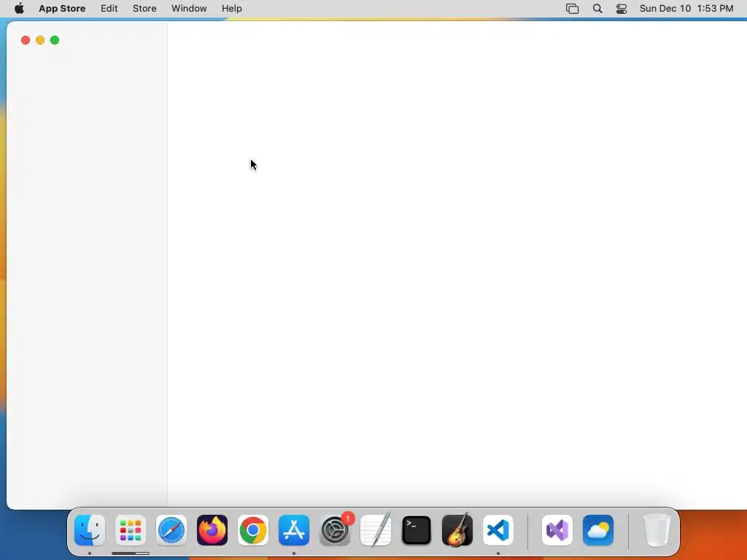Launch Terminal from the Dock
This screenshot has width=747, height=560.
pos(417,530)
